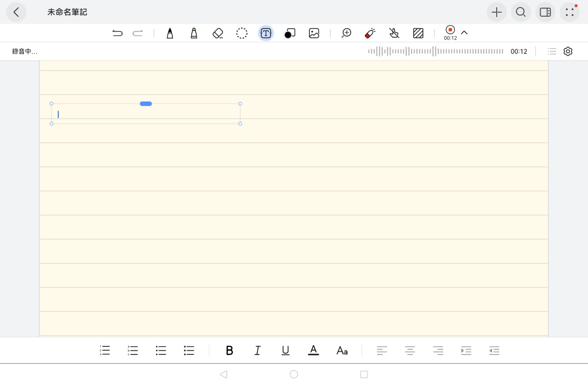Screen dimensions: 588x385
Task: Open the zoom magnifier tool
Action: coord(346,33)
